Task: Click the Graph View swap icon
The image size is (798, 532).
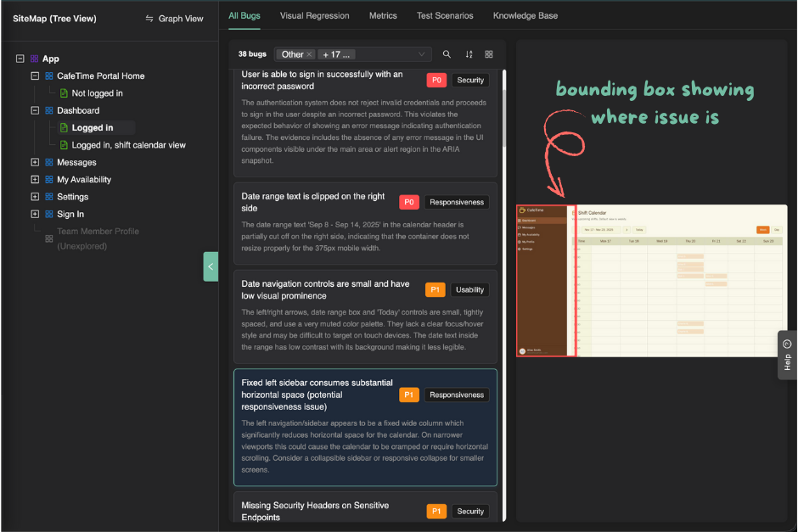Action: pos(149,19)
